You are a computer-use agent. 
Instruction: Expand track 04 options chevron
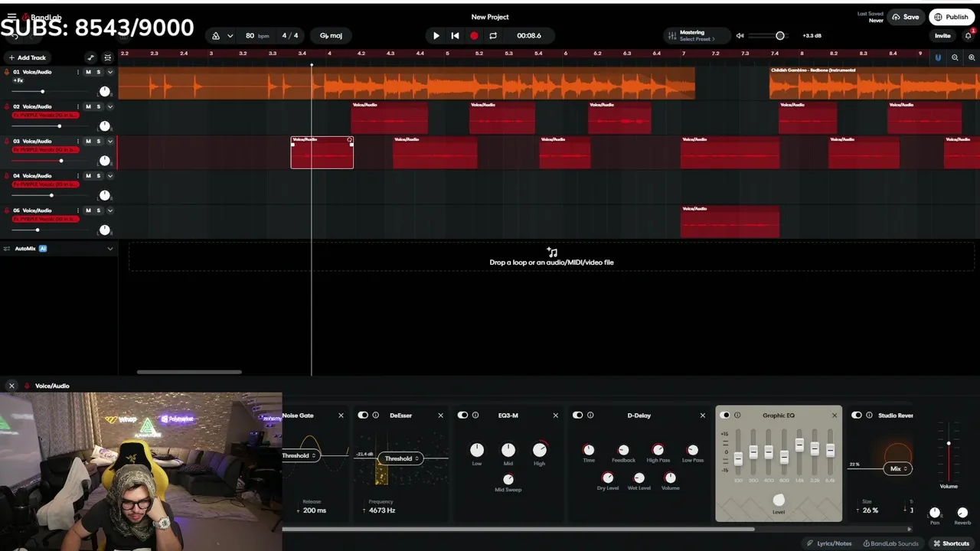(x=109, y=175)
